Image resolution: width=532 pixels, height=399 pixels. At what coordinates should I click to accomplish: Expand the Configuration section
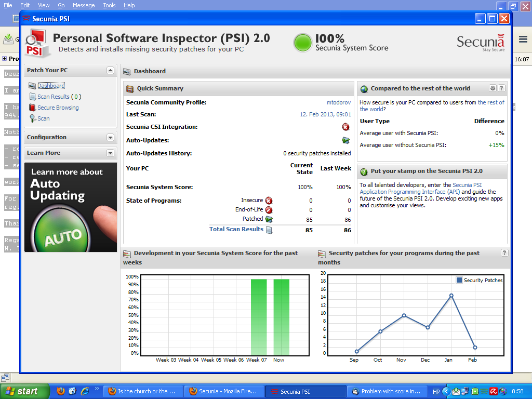[x=110, y=137]
